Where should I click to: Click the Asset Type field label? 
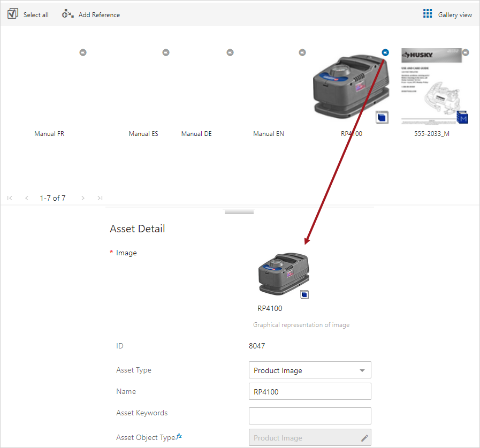tap(134, 370)
